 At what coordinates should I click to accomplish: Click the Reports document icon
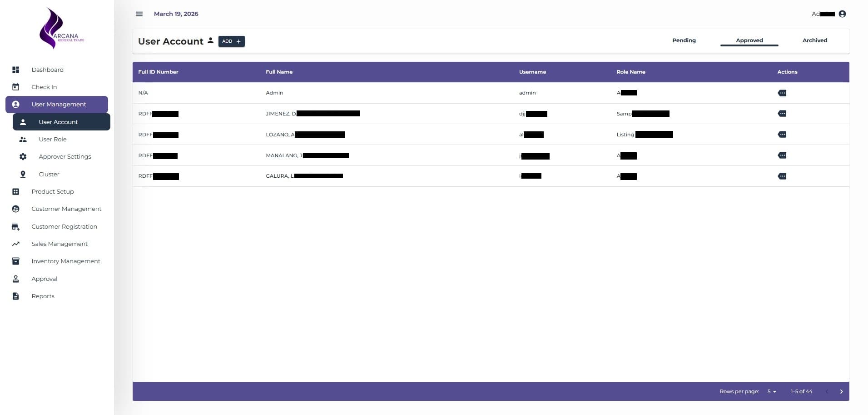tap(16, 296)
